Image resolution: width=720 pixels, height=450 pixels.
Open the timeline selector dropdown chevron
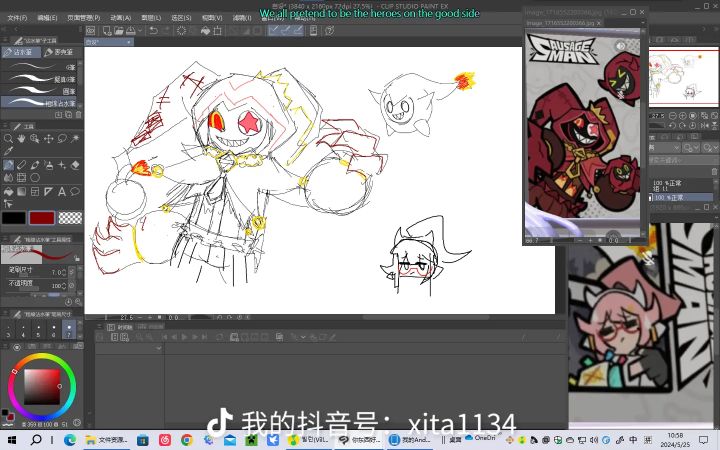158,349
